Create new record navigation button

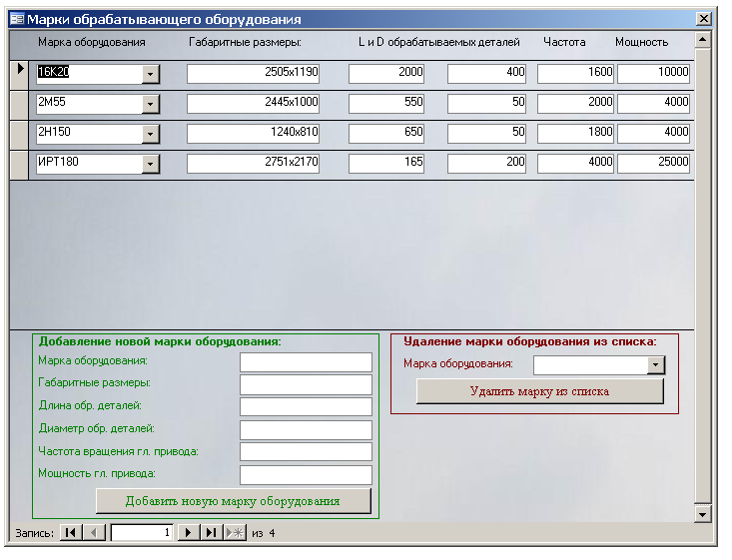click(x=235, y=532)
